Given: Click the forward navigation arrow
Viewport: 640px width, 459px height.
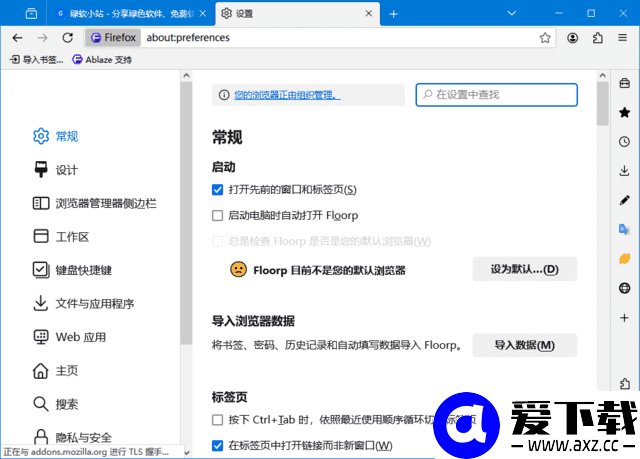Looking at the screenshot, I should (42, 38).
